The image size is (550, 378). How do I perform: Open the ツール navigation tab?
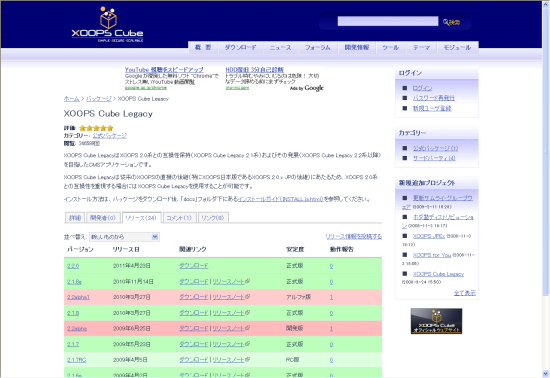(x=391, y=48)
